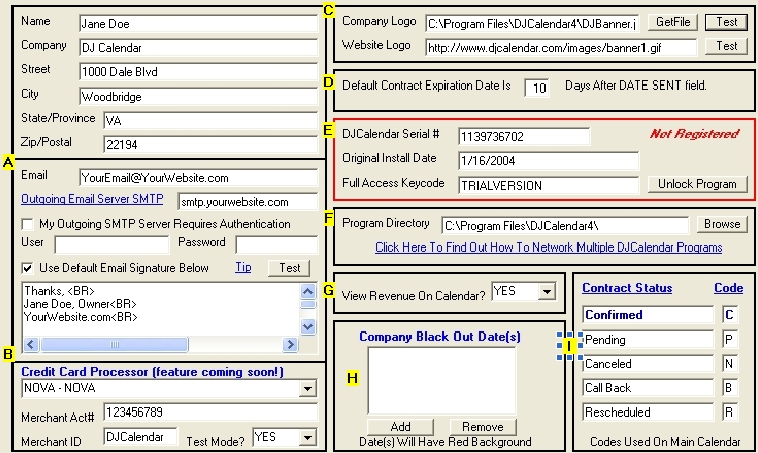Enable My Outgoing SMTP Server Requires Authentication checkbox
The width and height of the screenshot is (758, 453).
tap(28, 224)
